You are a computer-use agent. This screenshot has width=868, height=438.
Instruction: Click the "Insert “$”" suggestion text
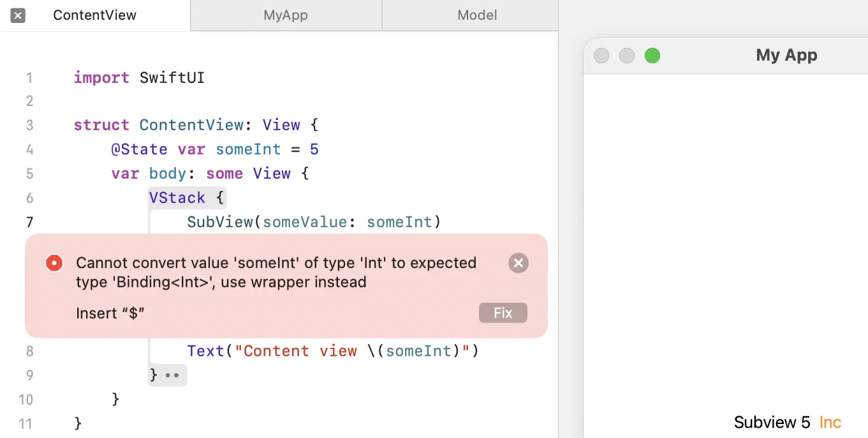[111, 313]
